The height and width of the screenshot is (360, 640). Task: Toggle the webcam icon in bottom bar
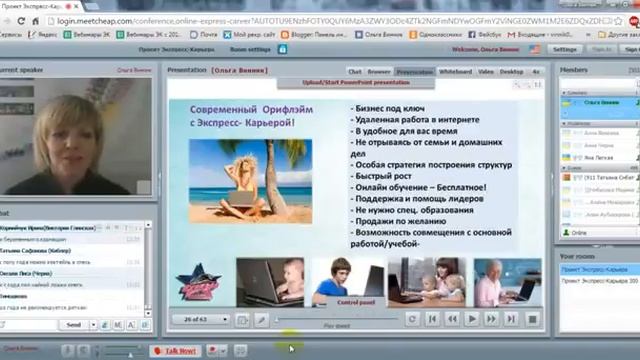[84, 351]
